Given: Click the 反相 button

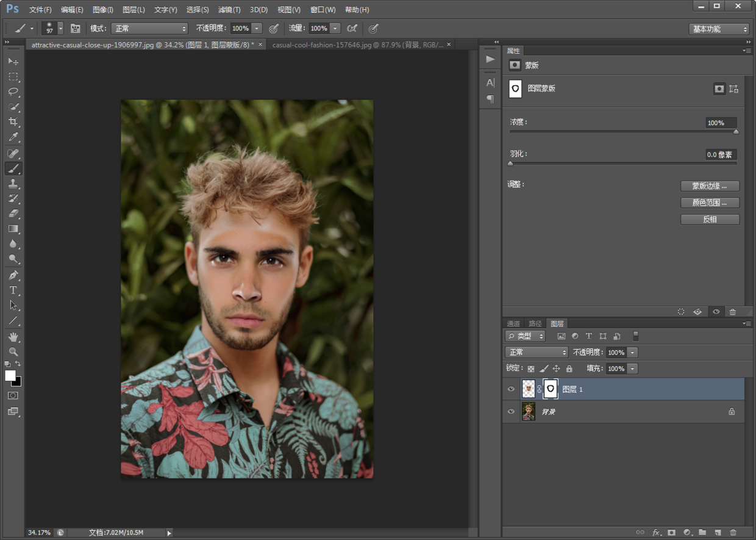Looking at the screenshot, I should tap(710, 220).
